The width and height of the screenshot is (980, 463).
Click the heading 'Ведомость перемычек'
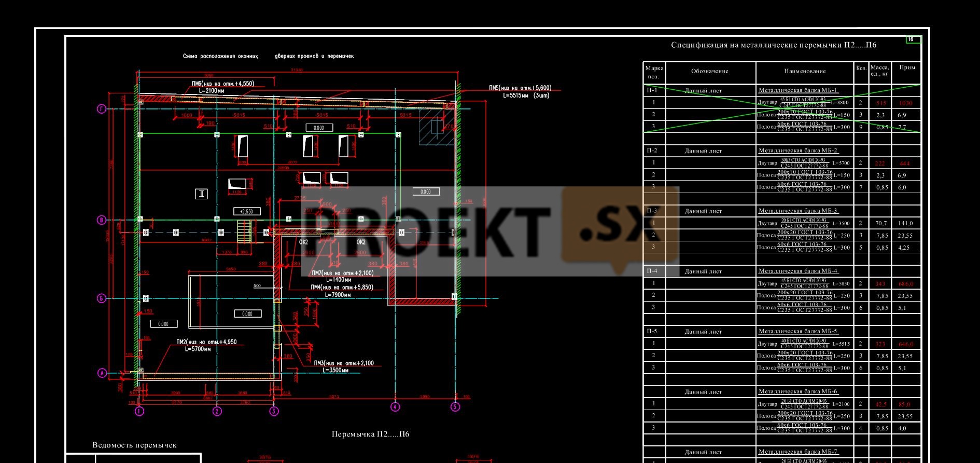(134, 445)
